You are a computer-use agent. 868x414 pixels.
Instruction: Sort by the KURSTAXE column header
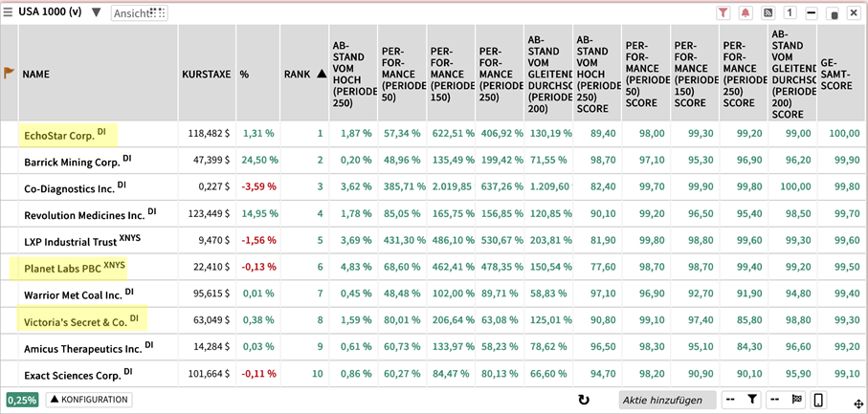click(x=206, y=74)
